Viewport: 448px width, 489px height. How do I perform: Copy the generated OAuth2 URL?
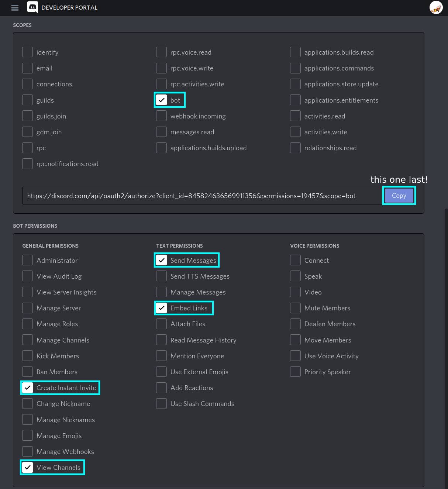pos(399,196)
